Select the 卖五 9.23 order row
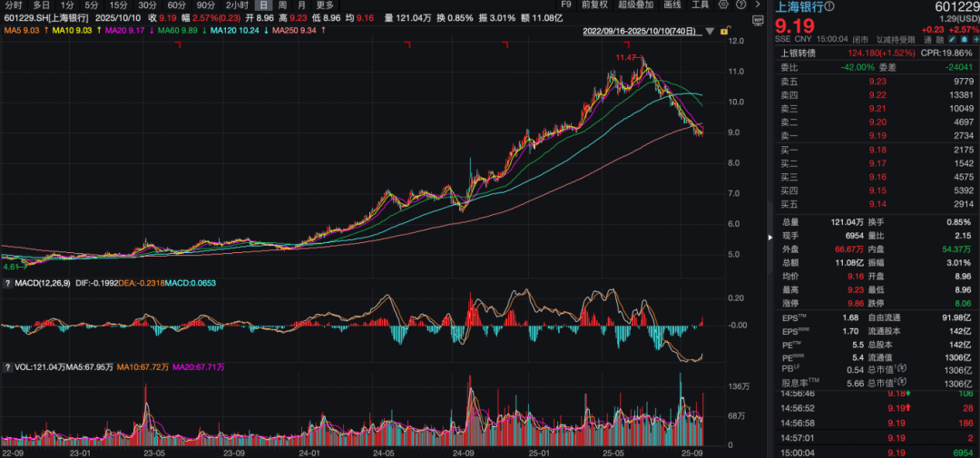 877,81
